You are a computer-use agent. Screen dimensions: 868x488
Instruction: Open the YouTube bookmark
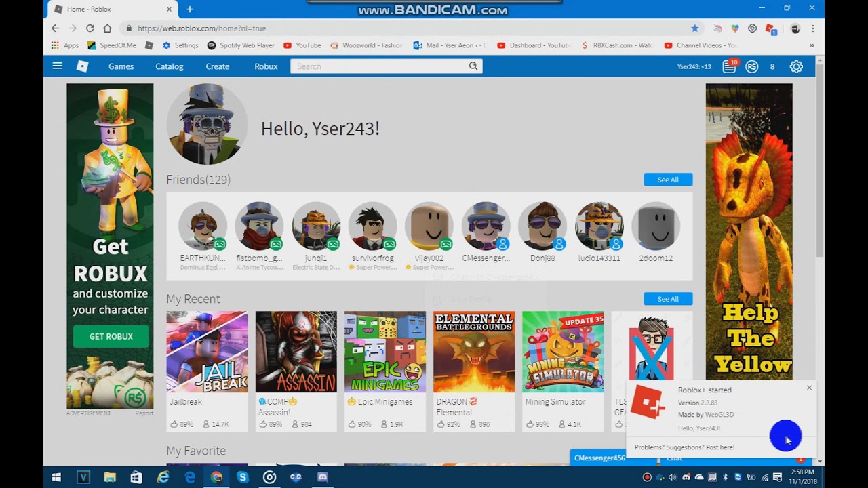tap(302, 45)
